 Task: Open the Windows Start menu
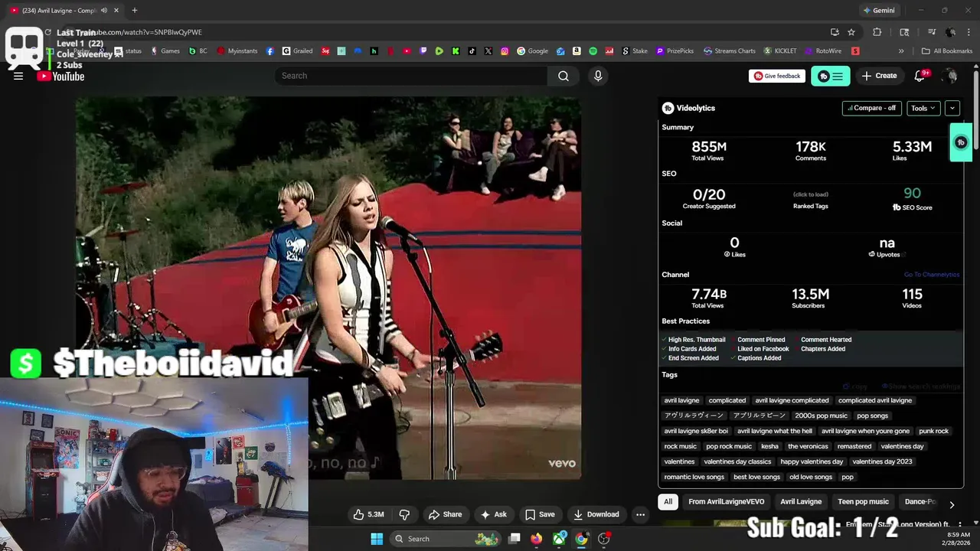[377, 539]
